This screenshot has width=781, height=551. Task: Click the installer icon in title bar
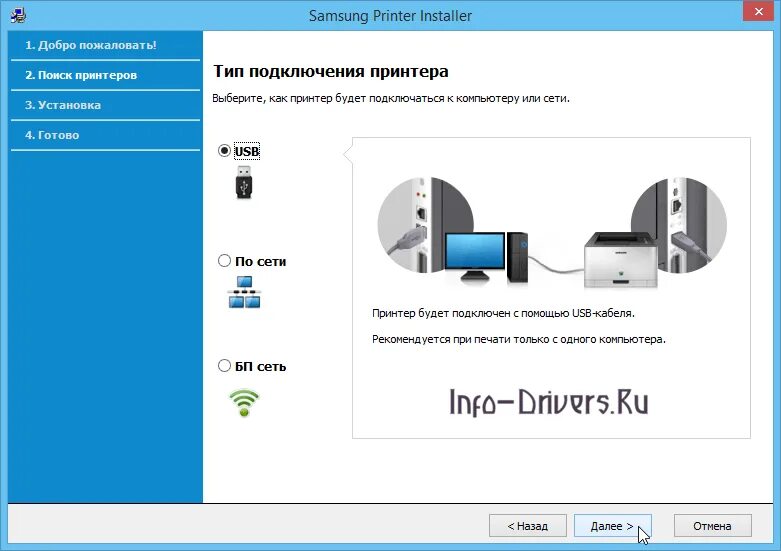[x=18, y=15]
